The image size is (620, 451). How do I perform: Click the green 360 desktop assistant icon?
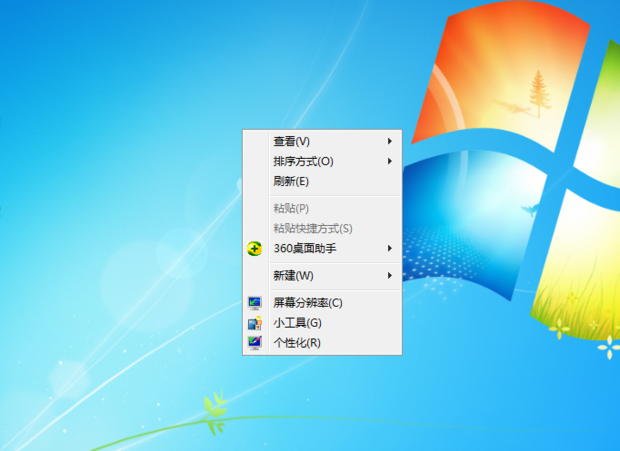click(255, 249)
